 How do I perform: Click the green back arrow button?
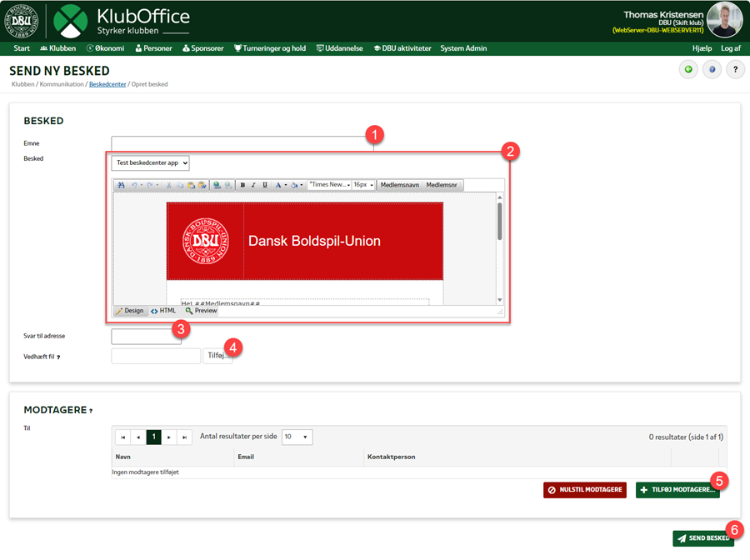pyautogui.click(x=688, y=70)
